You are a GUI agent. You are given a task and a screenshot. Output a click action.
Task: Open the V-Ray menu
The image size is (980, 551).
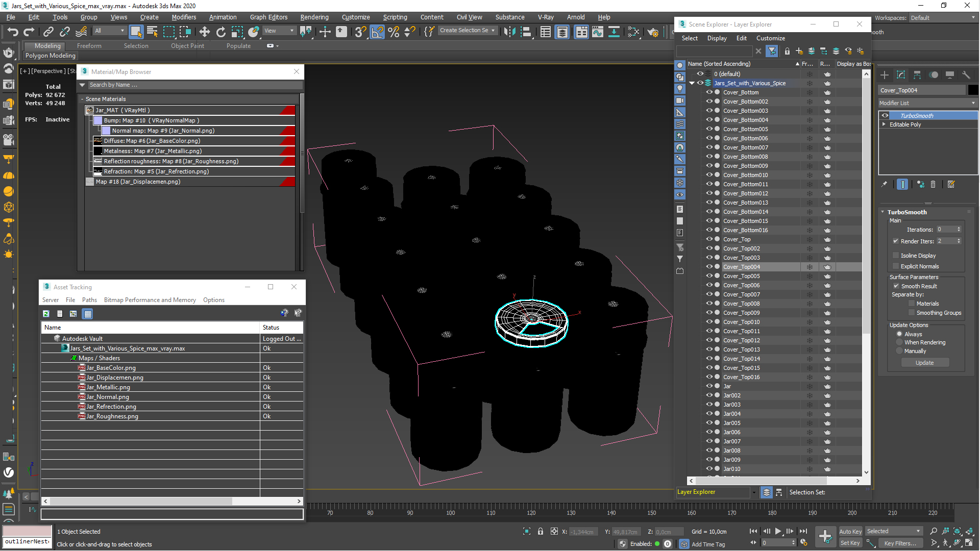tap(546, 17)
